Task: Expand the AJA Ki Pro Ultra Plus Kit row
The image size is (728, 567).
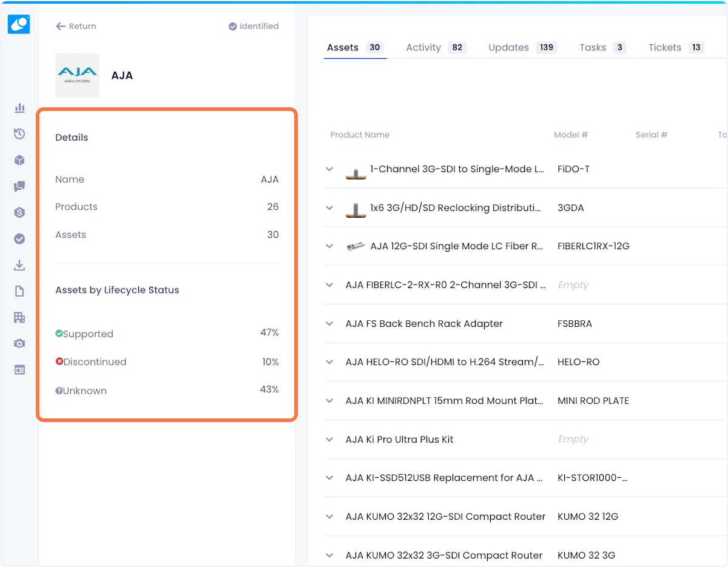Action: 329,439
